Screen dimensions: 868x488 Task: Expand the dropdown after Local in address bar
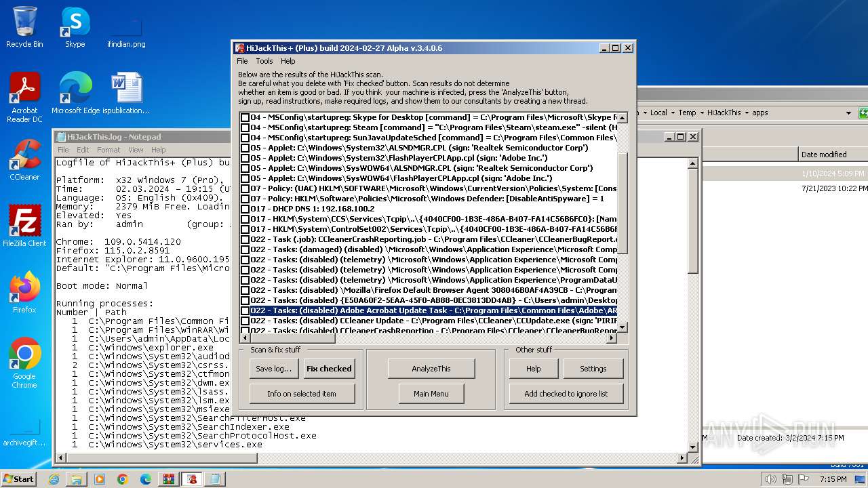tap(673, 113)
